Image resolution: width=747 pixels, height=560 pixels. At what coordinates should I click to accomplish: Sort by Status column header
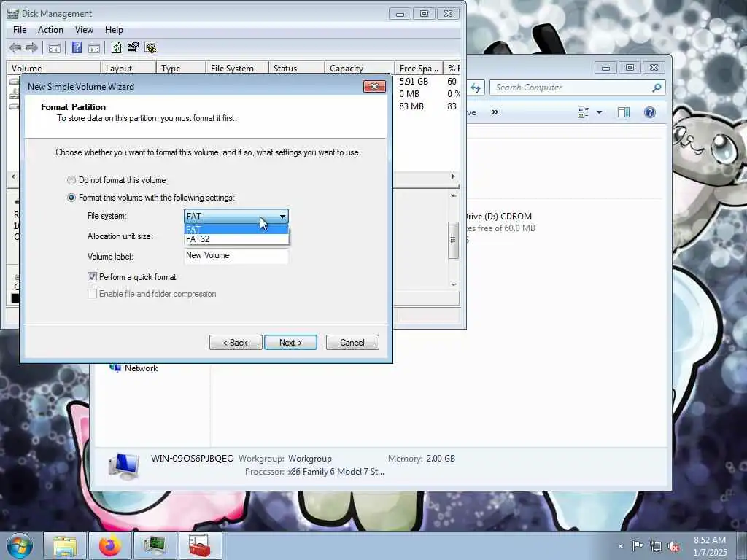297,68
